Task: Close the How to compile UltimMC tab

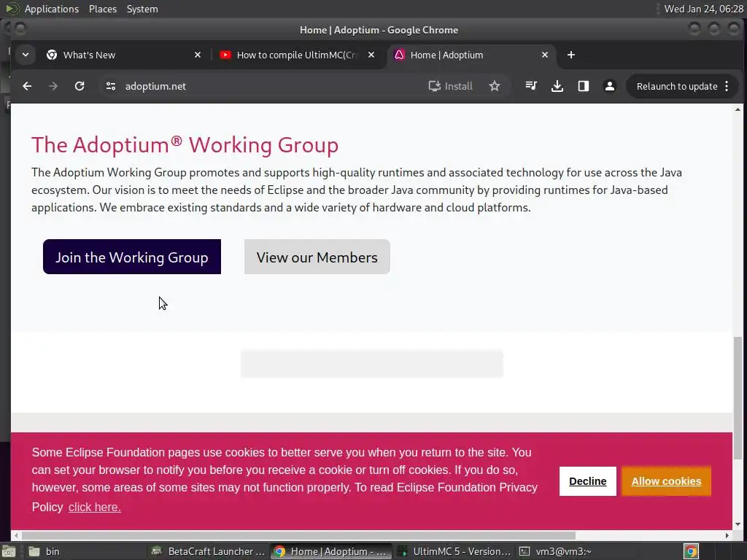Action: coord(371,55)
